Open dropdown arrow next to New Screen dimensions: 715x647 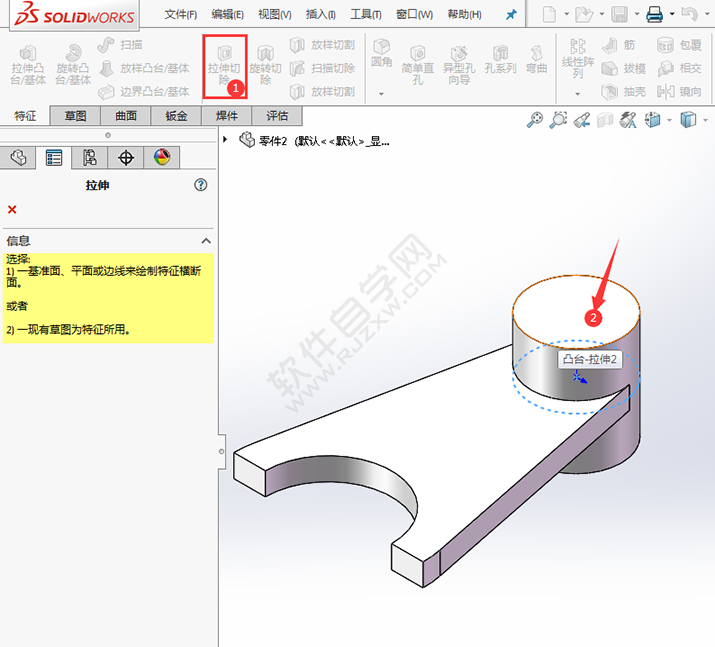click(566, 14)
